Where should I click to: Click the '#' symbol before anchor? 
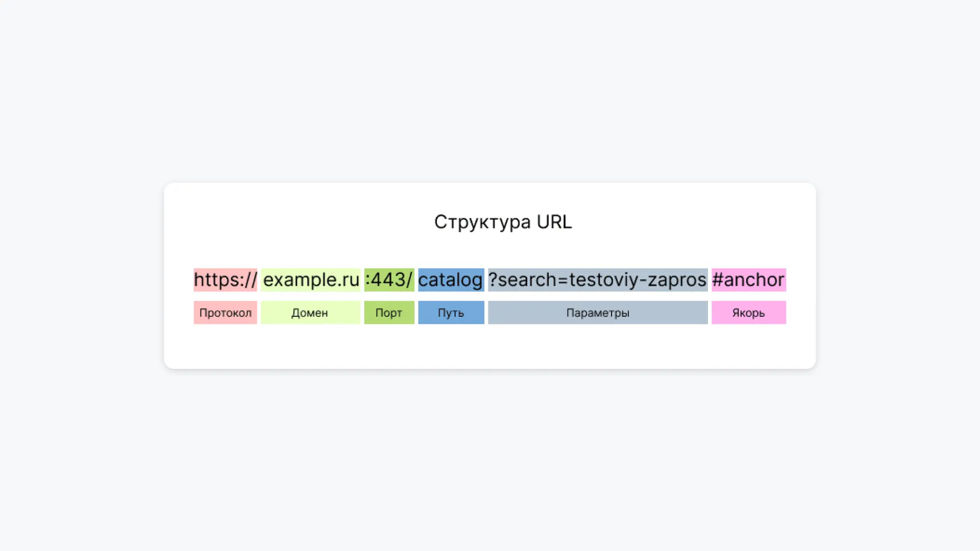click(x=718, y=280)
